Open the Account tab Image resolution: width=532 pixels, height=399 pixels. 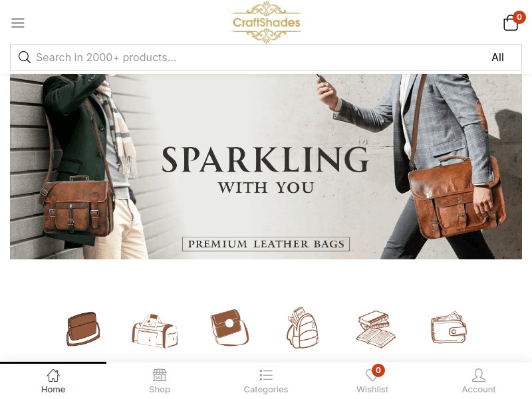[479, 381]
